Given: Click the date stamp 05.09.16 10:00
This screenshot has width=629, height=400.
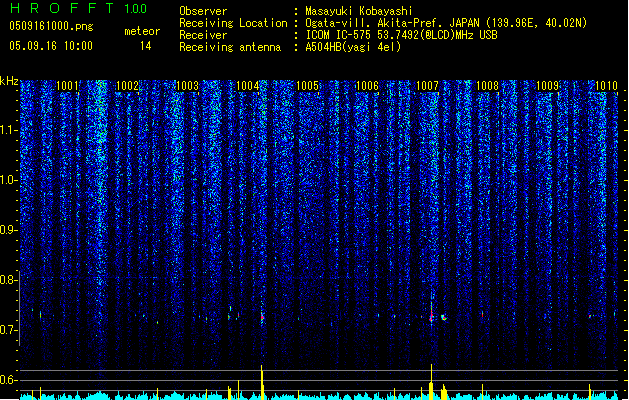Looking at the screenshot, I should tap(51, 46).
